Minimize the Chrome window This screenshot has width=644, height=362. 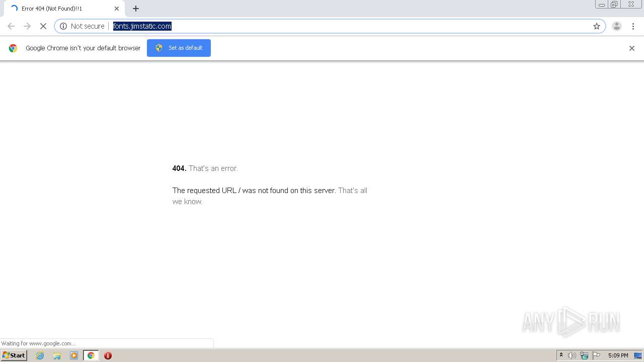(602, 5)
